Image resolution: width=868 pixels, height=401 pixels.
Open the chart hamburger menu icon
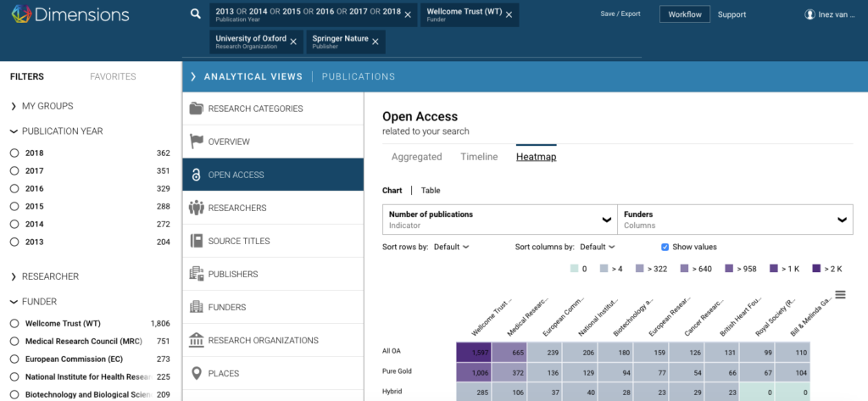840,295
